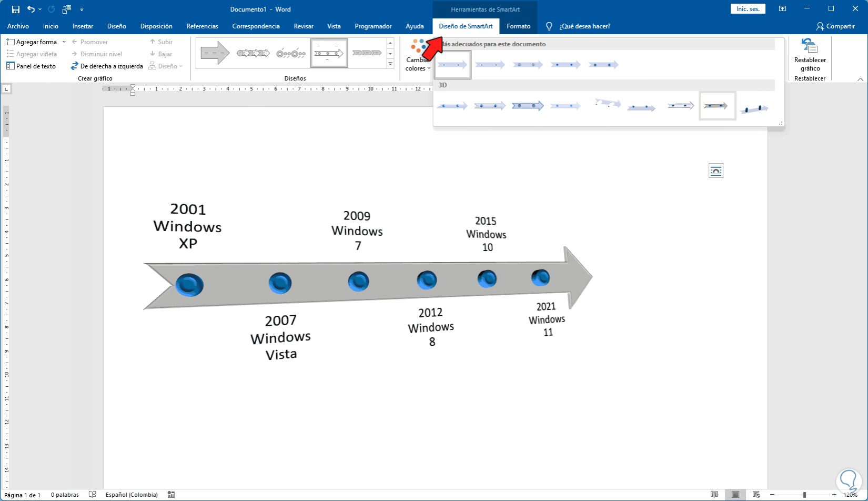Switch to the SmartArt Formato tab
The width and height of the screenshot is (868, 501).
(519, 26)
